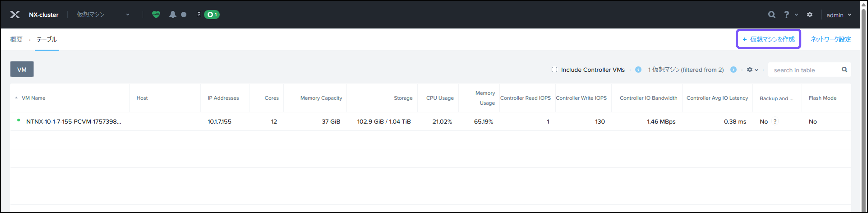This screenshot has height=213, width=868.
Task: Click the Backup column help question mark
Action: [x=775, y=122]
